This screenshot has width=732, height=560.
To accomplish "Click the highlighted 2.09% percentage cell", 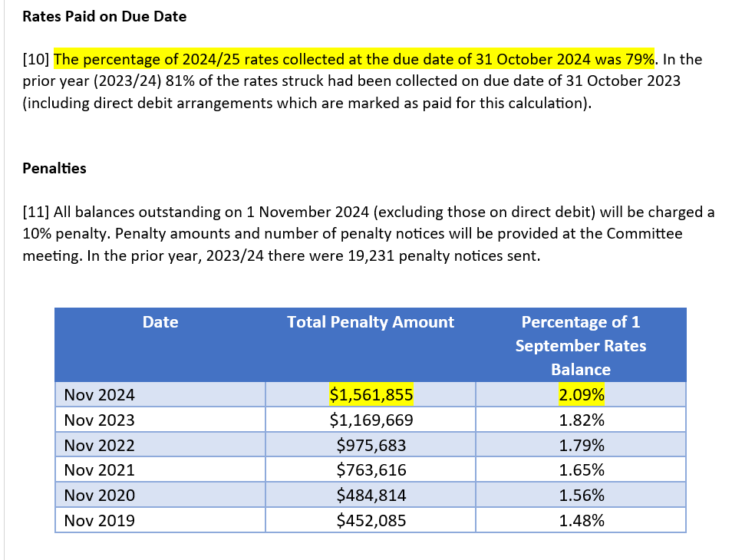I will click(x=581, y=395).
